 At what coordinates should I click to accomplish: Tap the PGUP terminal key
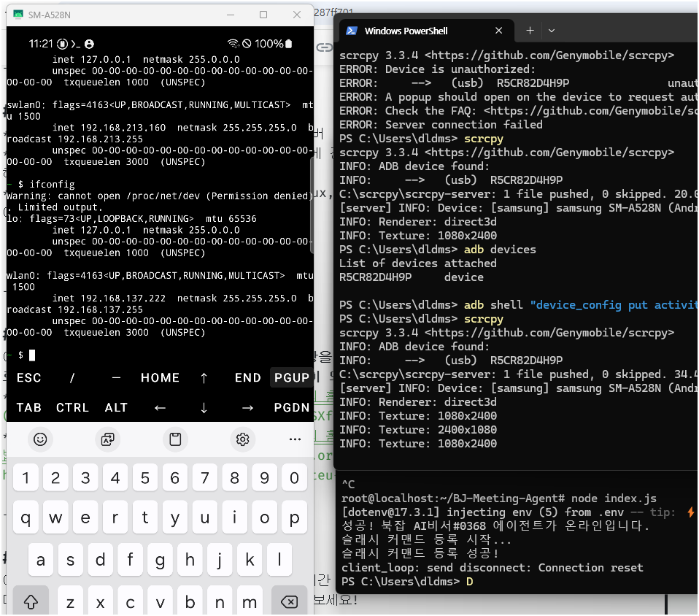[x=292, y=378]
